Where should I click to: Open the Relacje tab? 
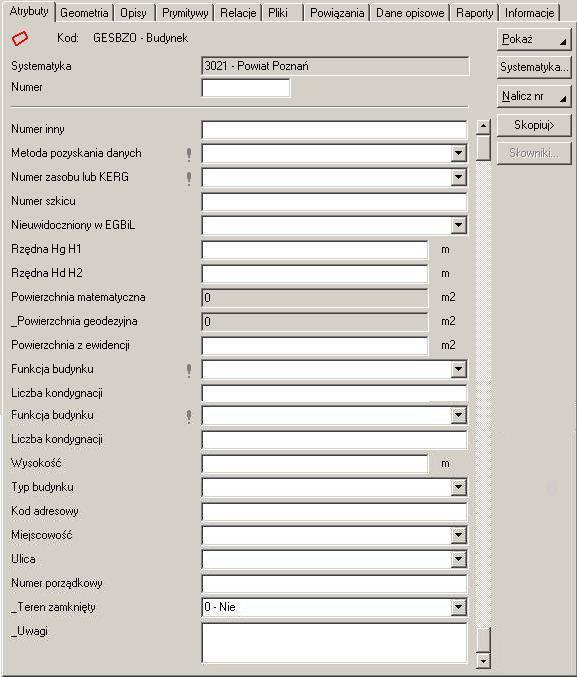coord(238,13)
